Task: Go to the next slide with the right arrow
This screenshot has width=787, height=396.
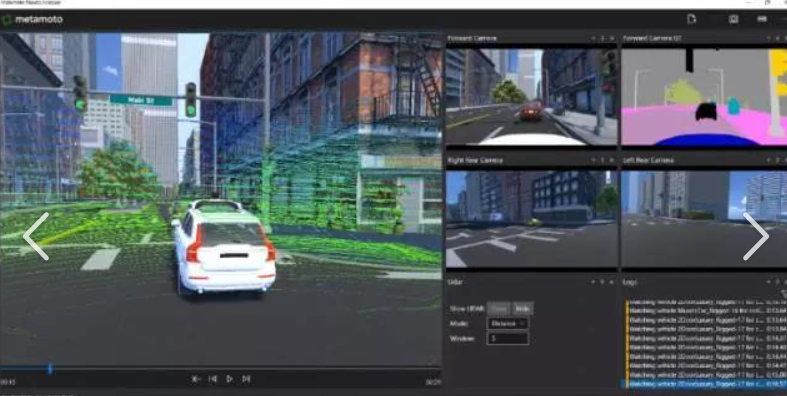Action: tap(755, 236)
